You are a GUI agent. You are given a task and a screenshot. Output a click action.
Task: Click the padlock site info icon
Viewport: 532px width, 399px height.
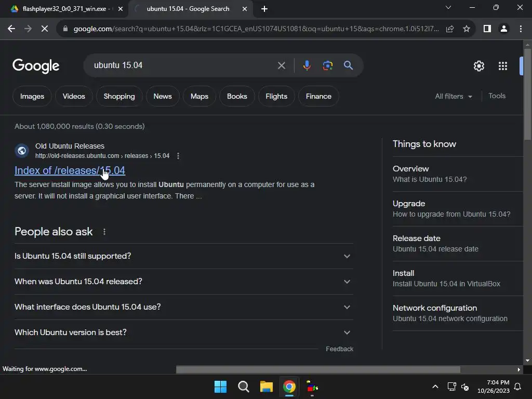pyautogui.click(x=65, y=29)
